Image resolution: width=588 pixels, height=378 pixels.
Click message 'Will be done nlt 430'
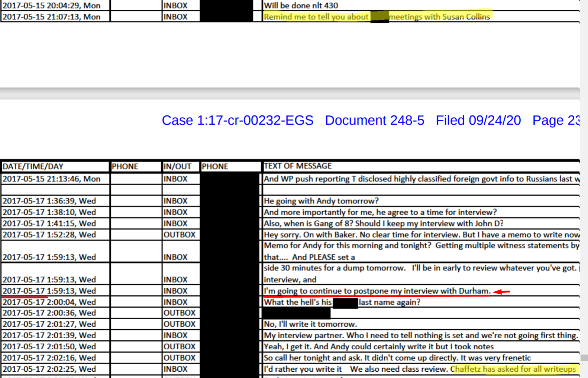click(x=301, y=6)
